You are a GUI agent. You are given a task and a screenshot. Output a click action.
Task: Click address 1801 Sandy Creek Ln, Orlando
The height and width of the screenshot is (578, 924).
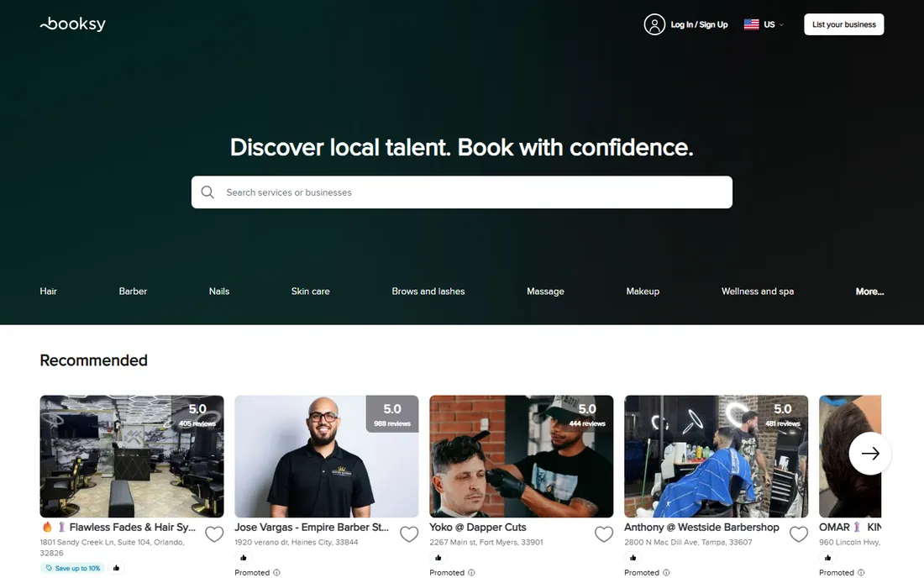click(112, 548)
